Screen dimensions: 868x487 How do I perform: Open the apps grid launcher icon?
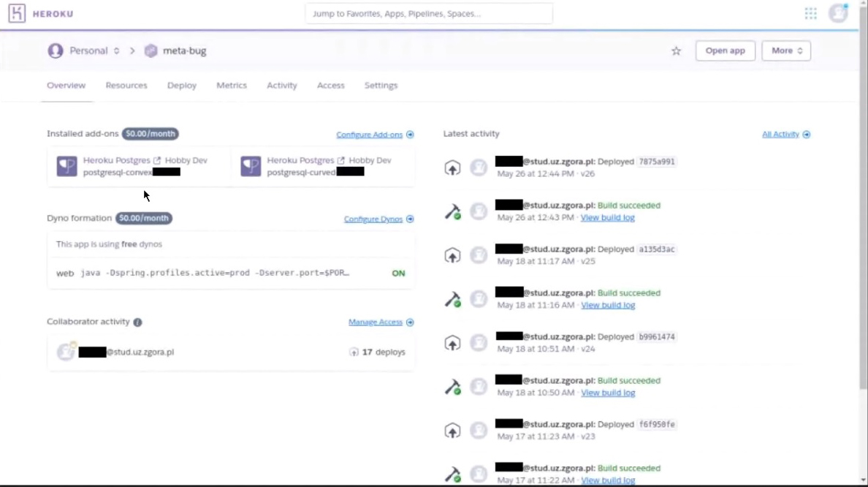[x=810, y=13]
